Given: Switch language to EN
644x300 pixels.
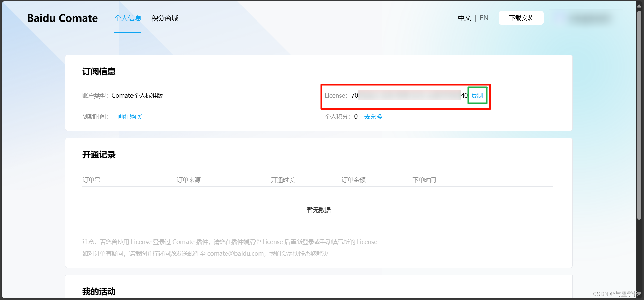Looking at the screenshot, I should [484, 18].
